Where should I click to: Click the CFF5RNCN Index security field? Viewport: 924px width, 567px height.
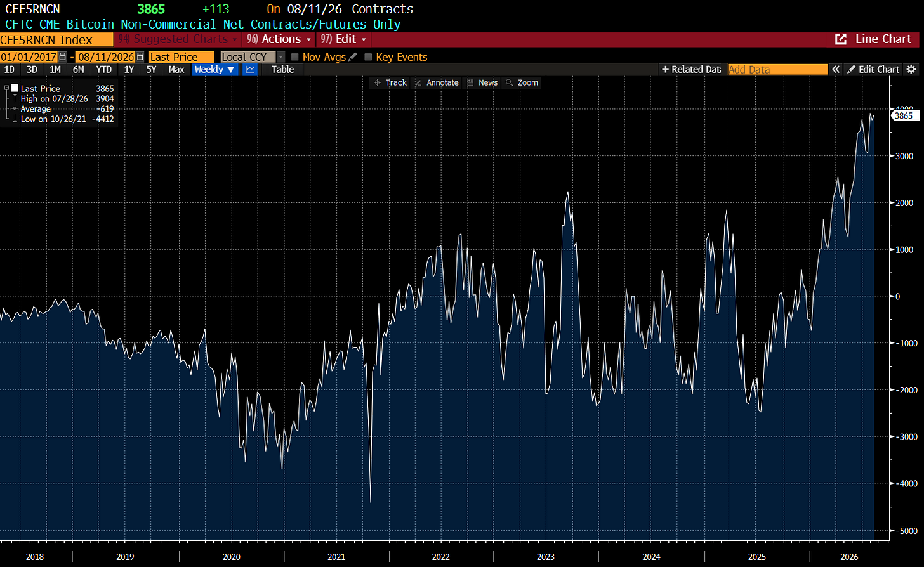click(56, 39)
